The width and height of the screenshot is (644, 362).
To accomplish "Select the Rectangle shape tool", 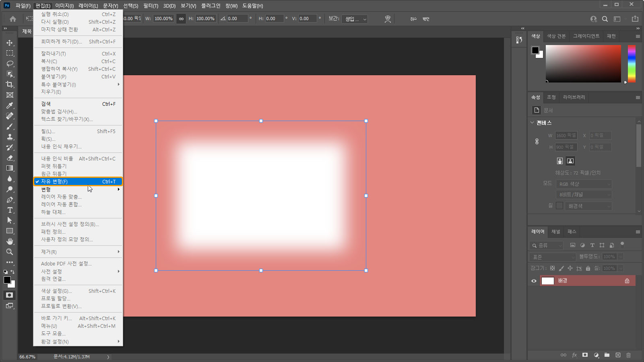I will pyautogui.click(x=10, y=231).
